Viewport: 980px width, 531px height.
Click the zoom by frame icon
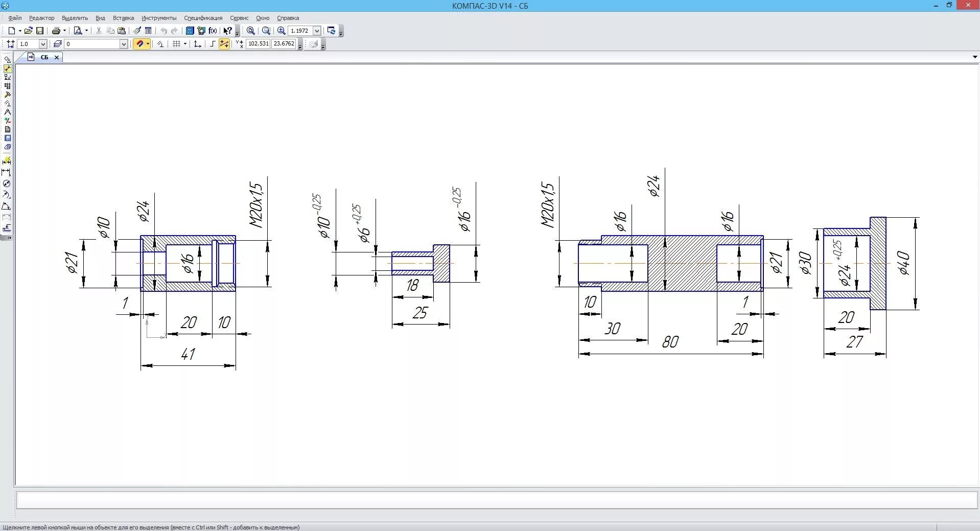click(x=266, y=31)
